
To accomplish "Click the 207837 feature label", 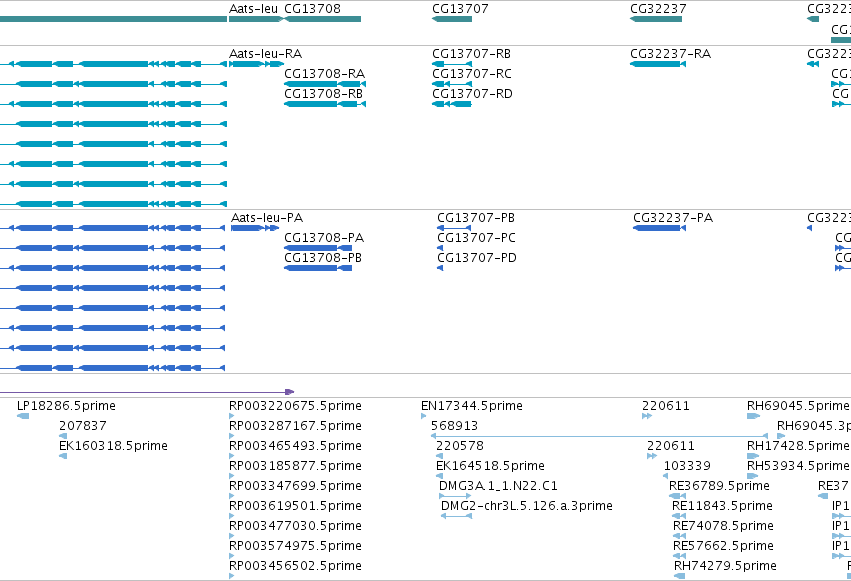I will click(82, 426).
